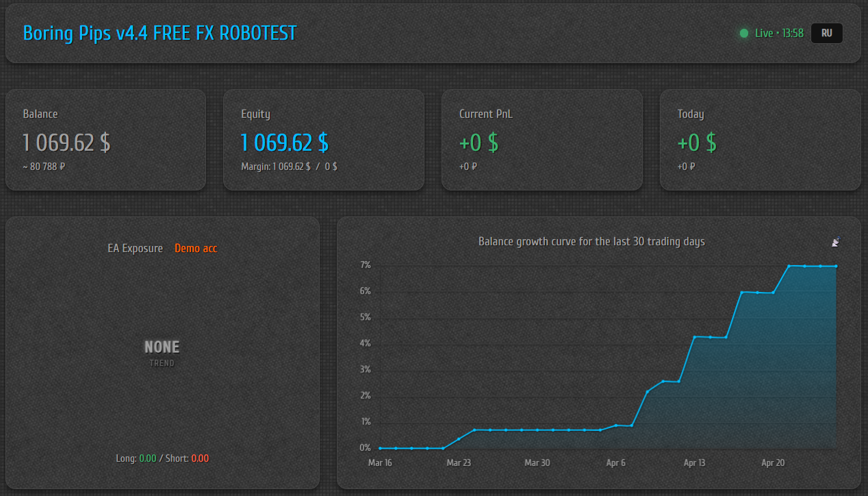Open the Current PnL card
Viewport: 868px width, 496px height.
[541, 140]
